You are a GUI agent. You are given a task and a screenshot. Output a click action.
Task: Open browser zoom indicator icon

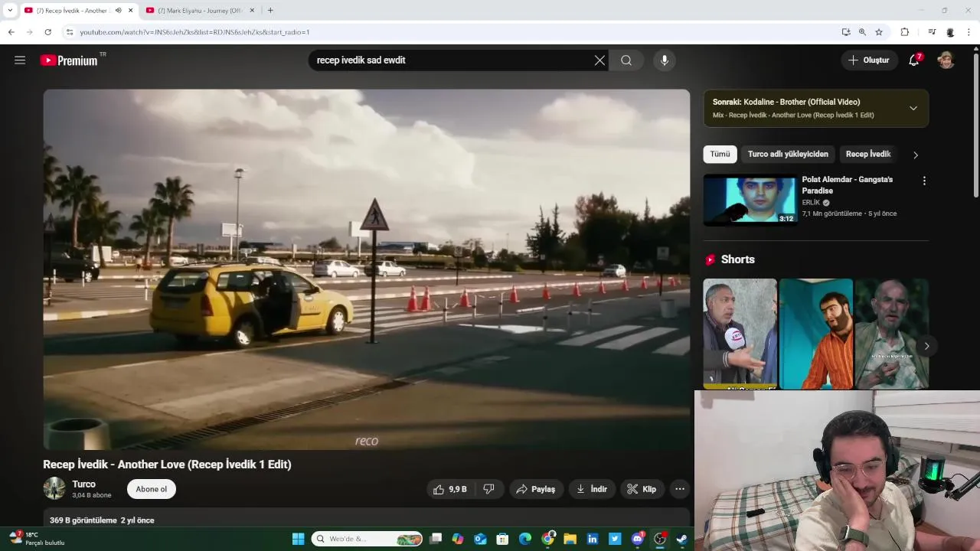pos(862,32)
